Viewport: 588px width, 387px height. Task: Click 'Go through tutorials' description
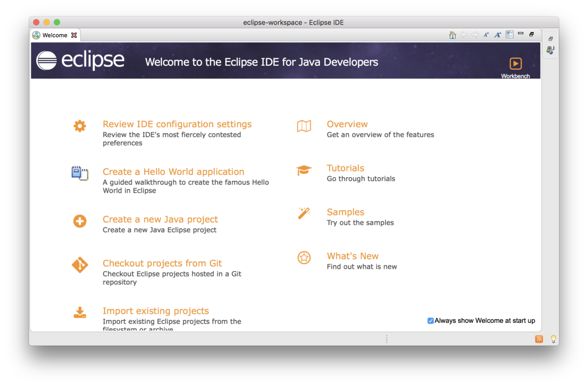[361, 178]
